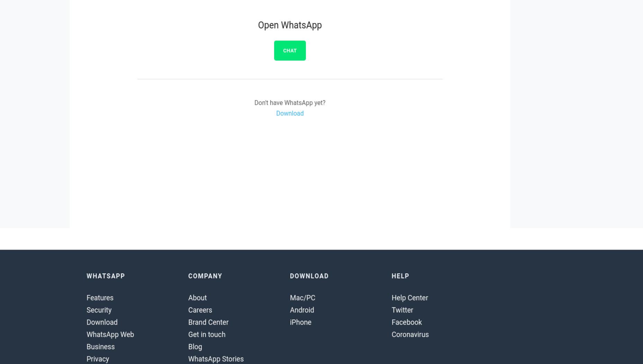This screenshot has height=364, width=643.
Task: Visit the Twitter help link
Action: click(402, 310)
